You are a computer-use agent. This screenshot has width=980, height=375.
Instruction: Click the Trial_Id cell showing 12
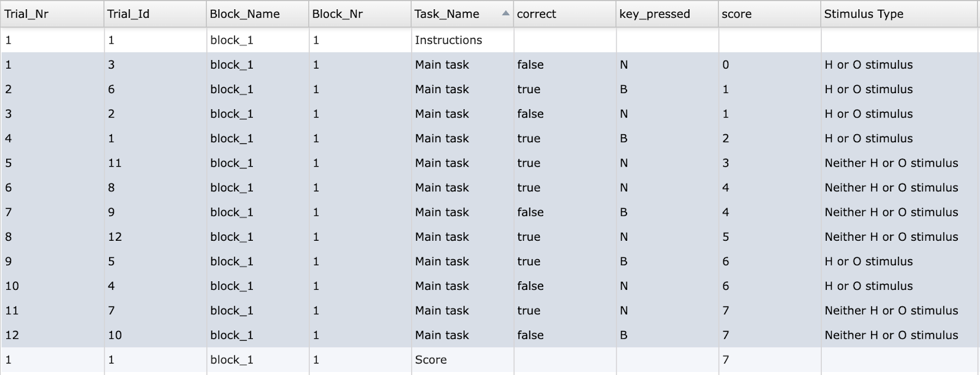pos(155,237)
